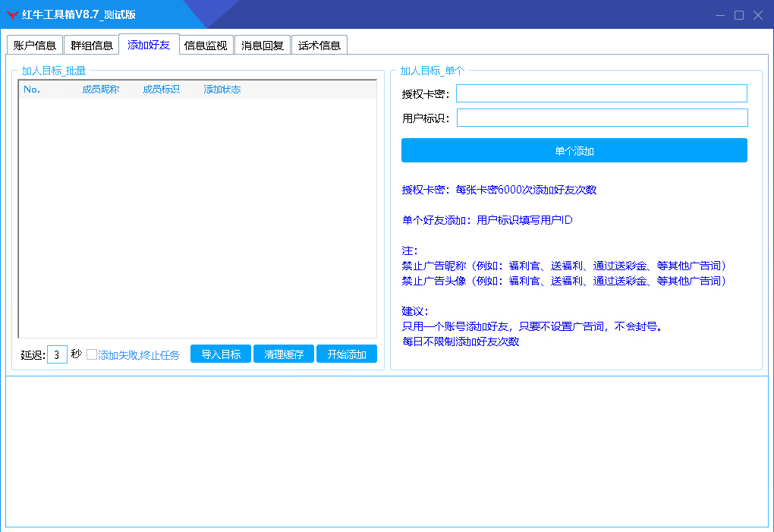
Task: Open the 消息回复 tab
Action: click(x=263, y=45)
